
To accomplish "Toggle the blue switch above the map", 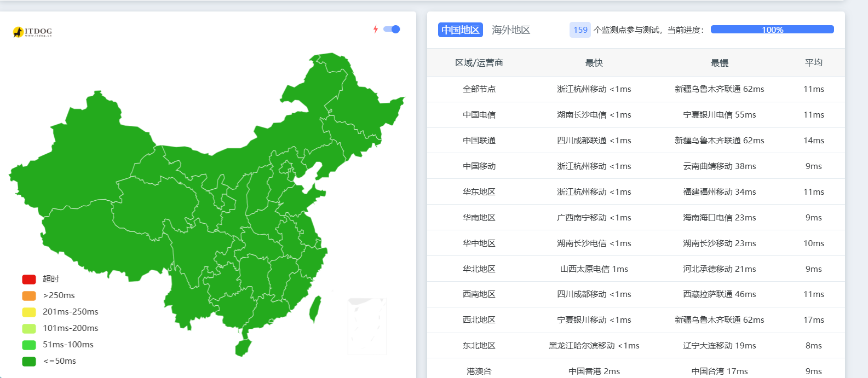I will 392,29.
